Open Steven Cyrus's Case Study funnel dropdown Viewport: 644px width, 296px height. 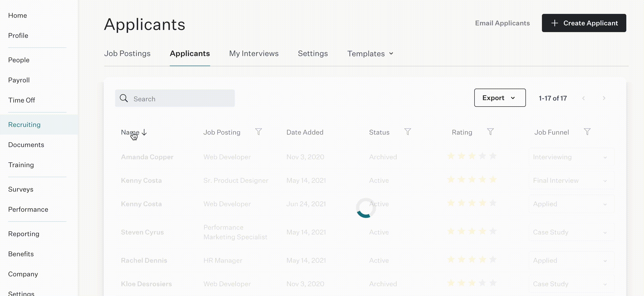point(572,232)
